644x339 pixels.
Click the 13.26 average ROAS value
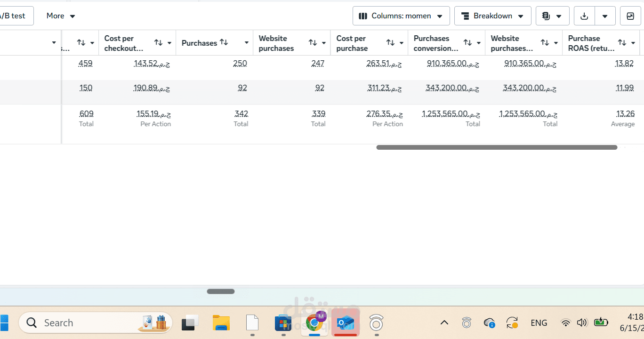point(626,114)
